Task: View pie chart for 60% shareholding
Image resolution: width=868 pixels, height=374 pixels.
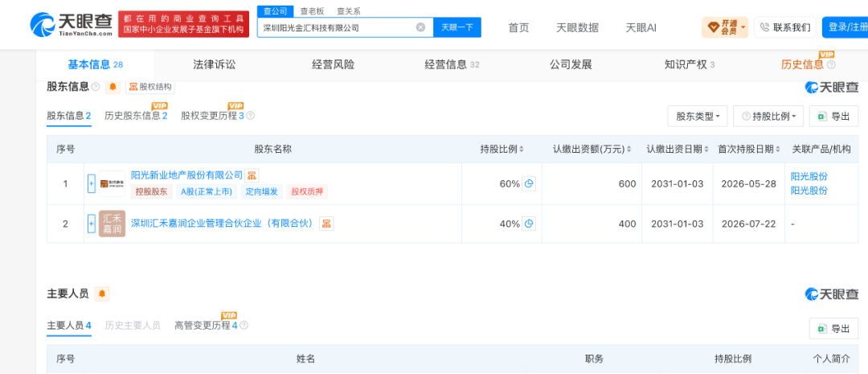Action: click(x=529, y=184)
